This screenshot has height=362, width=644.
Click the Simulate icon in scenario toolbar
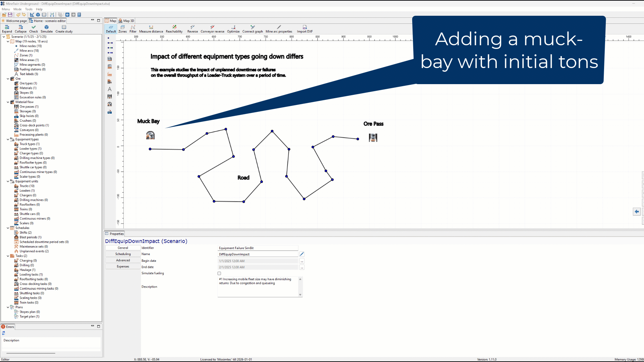tap(47, 27)
